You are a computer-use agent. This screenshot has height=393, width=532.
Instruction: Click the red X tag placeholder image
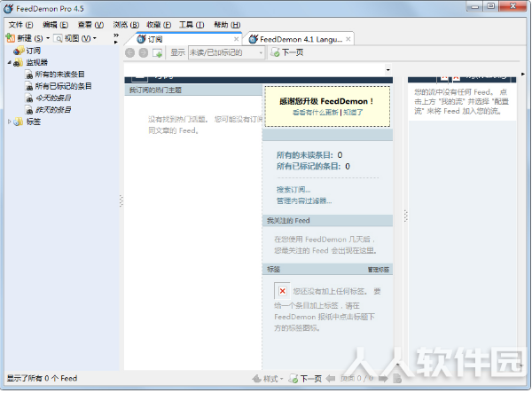point(282,291)
